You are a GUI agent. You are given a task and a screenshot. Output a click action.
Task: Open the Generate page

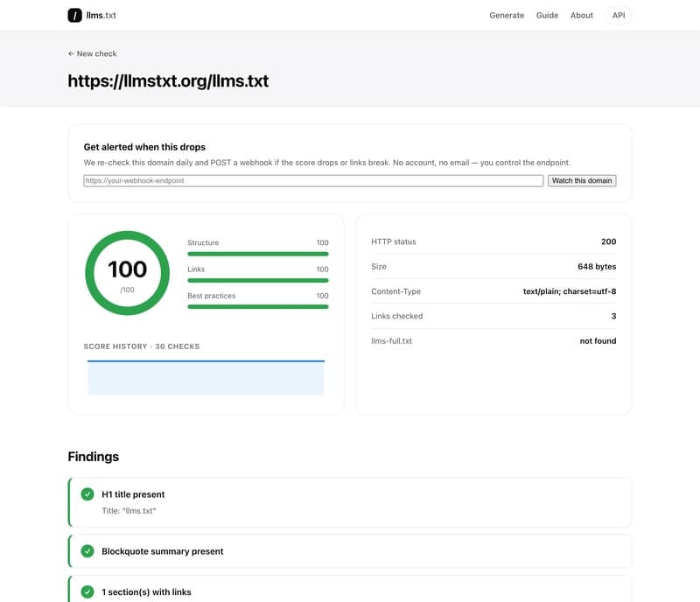[x=507, y=15]
